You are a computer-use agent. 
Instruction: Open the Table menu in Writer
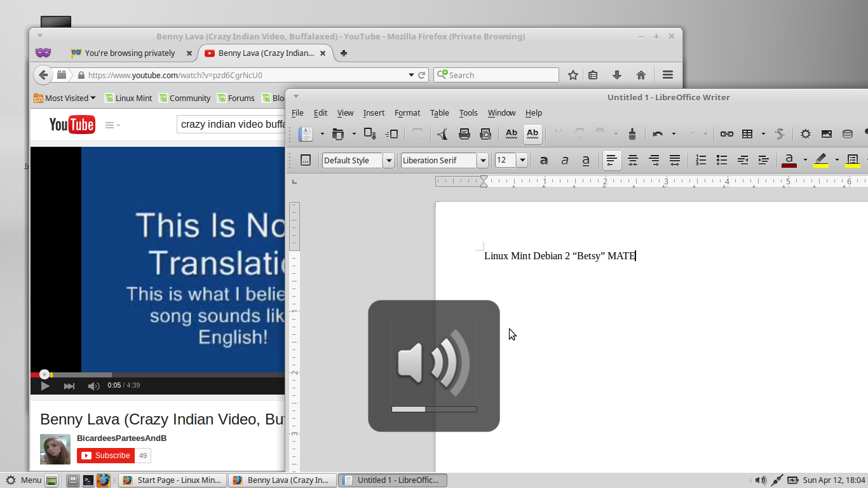click(x=440, y=112)
